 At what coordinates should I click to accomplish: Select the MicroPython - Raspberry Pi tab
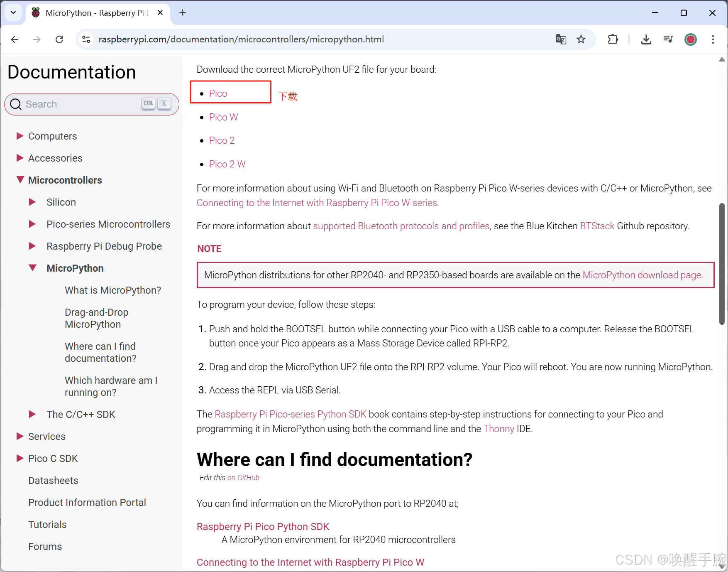pos(98,13)
